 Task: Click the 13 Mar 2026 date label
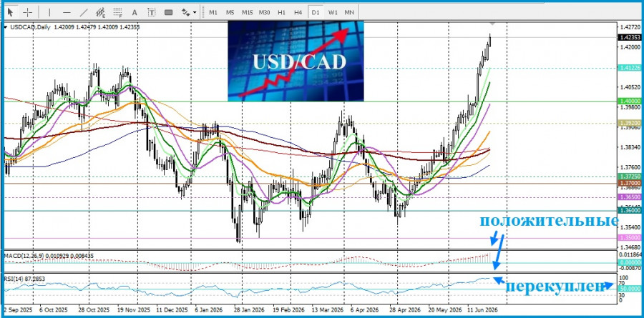click(x=327, y=310)
